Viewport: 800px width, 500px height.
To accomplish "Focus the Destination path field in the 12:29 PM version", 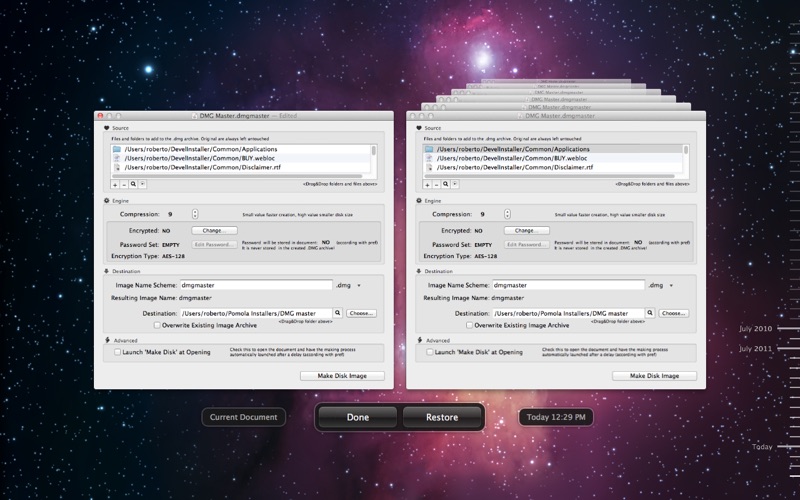I will pyautogui.click(x=568, y=313).
